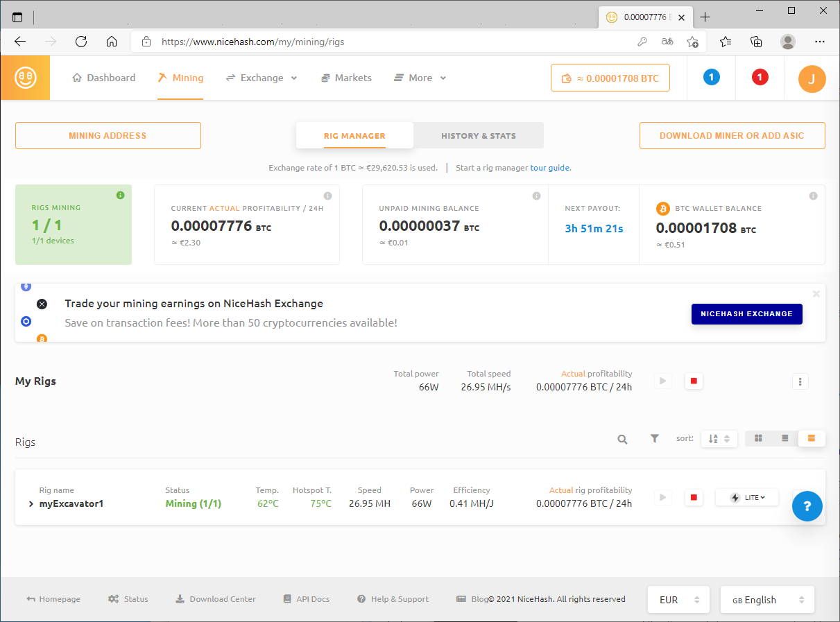This screenshot has height=622, width=840.
Task: Open the Blog footer link
Action: pos(472,599)
